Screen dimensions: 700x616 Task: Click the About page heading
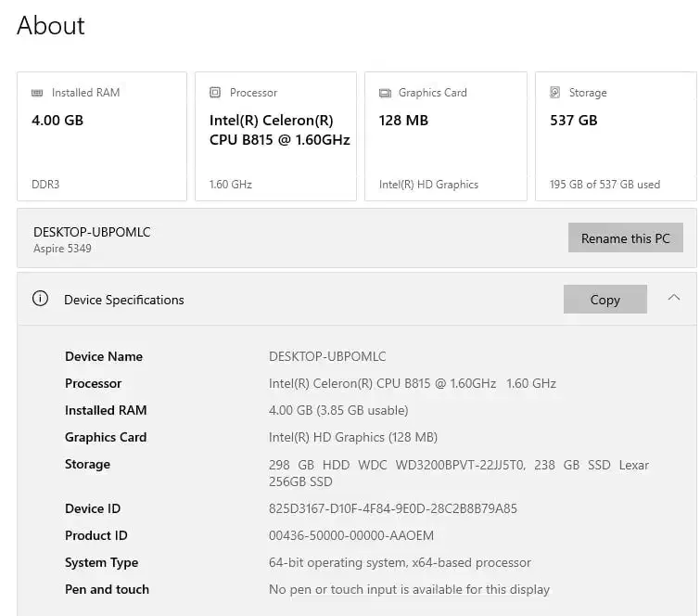[x=51, y=26]
